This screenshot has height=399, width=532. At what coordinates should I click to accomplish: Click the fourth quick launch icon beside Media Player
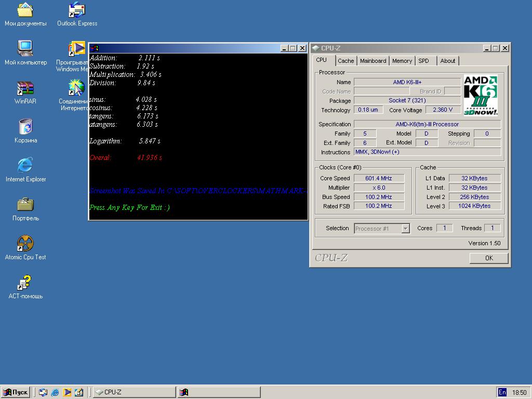pos(79,392)
